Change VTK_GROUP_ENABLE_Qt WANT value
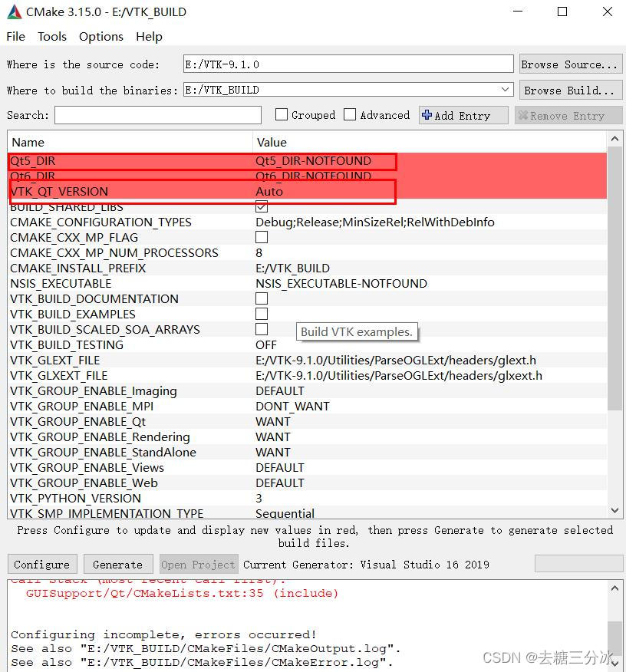 click(273, 422)
